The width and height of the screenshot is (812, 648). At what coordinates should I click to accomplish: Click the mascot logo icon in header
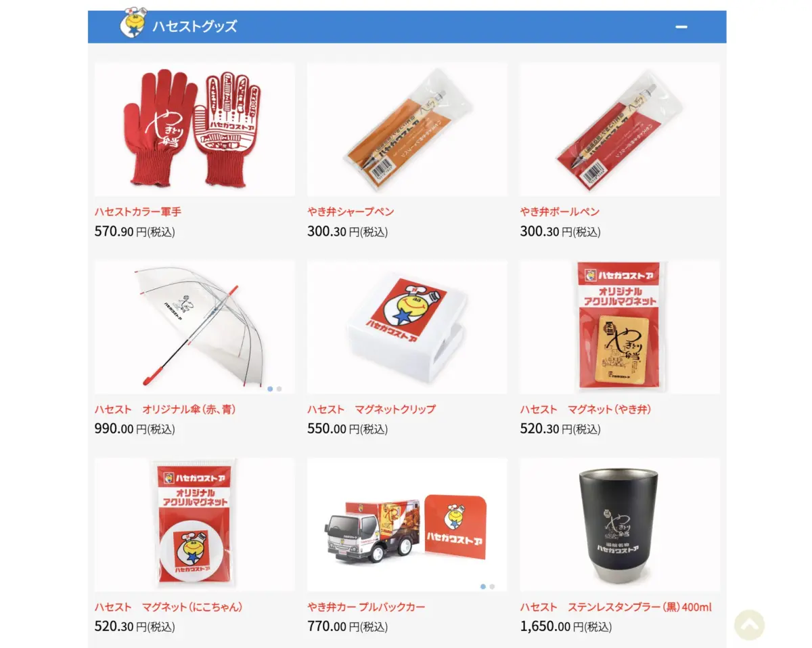point(133,22)
